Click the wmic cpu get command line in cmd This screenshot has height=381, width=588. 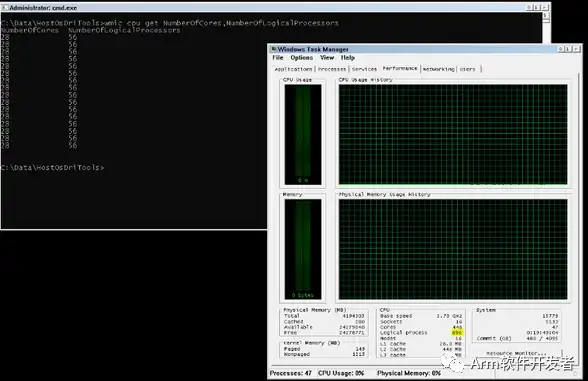(170, 23)
